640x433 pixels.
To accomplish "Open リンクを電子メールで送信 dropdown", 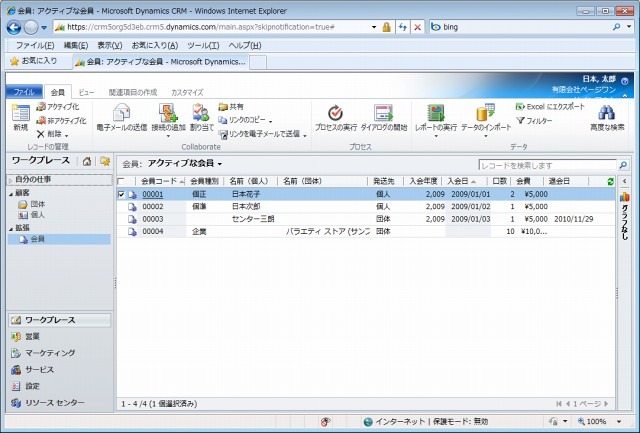I will coord(305,135).
